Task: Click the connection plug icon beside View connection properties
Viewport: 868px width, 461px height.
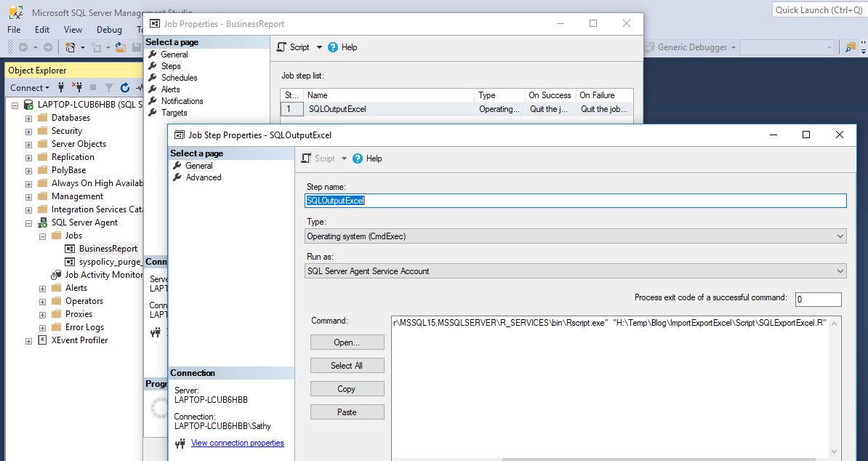Action: (180, 444)
